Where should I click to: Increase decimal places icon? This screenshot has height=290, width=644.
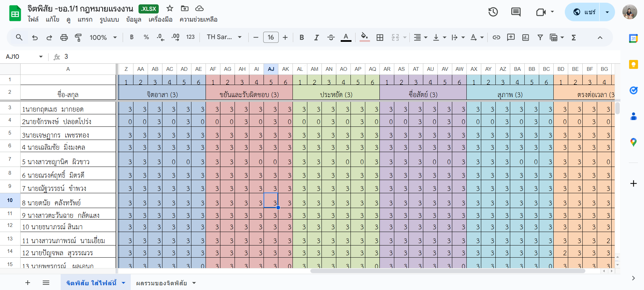pyautogui.click(x=176, y=37)
